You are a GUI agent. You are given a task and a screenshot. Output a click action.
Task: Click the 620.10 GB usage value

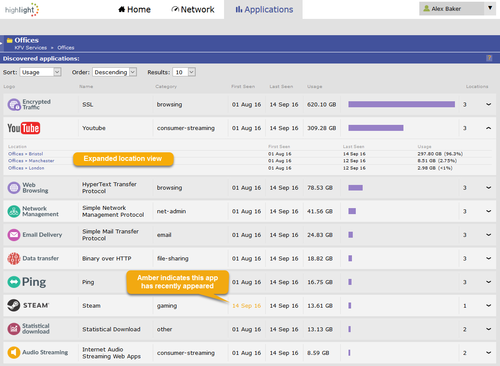coord(322,105)
